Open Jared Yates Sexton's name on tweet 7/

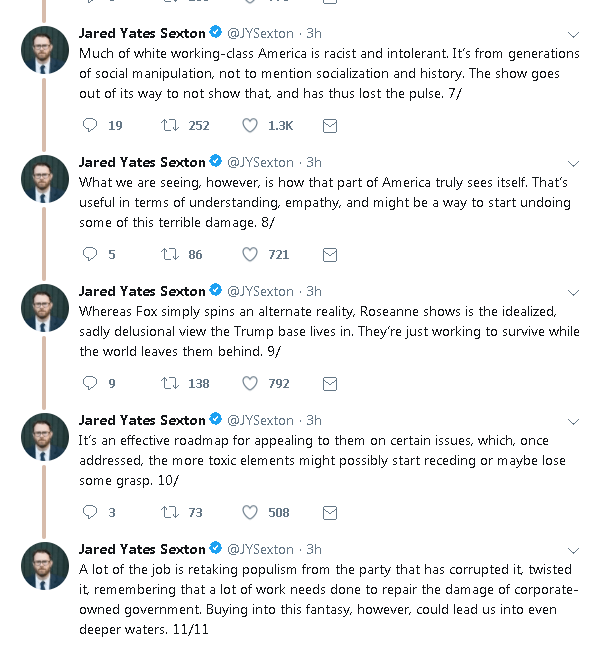(x=141, y=33)
